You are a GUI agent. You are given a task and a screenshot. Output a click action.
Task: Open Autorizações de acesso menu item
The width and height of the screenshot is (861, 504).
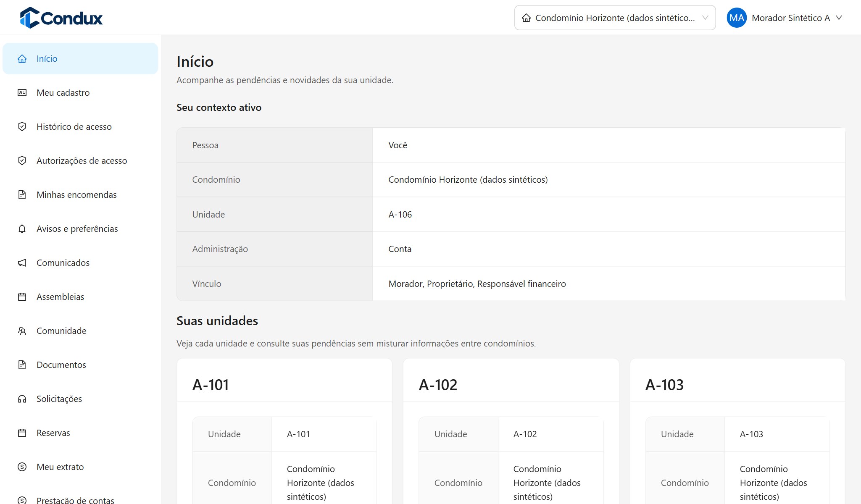pyautogui.click(x=80, y=161)
